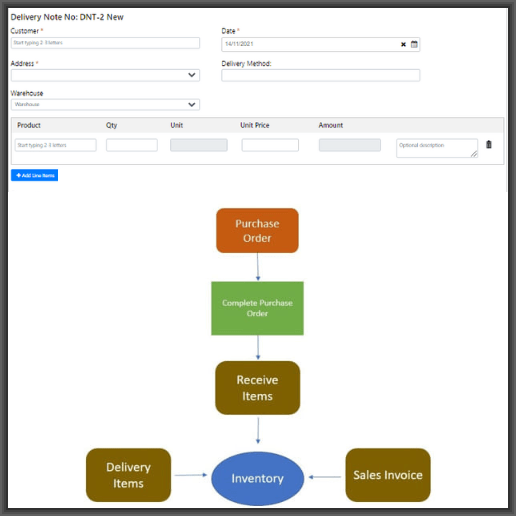Image resolution: width=516 pixels, height=516 pixels.
Task: Open the calendar picker icon
Action: (414, 44)
